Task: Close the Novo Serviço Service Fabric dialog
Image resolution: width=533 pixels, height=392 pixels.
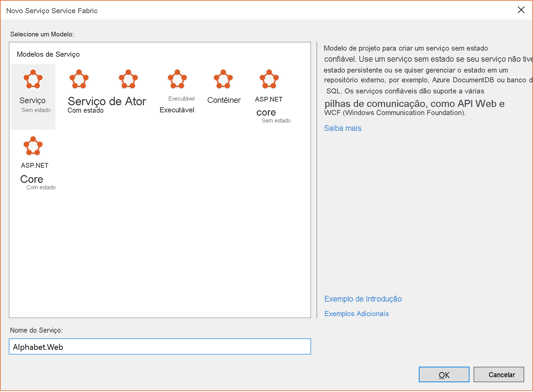Action: [x=521, y=10]
